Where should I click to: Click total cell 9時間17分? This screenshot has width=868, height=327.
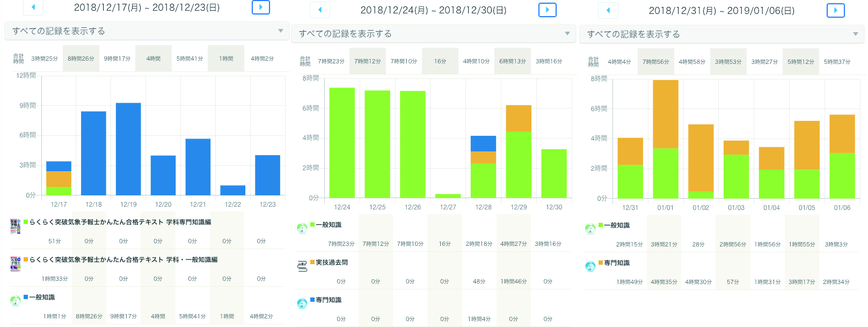pyautogui.click(x=118, y=59)
